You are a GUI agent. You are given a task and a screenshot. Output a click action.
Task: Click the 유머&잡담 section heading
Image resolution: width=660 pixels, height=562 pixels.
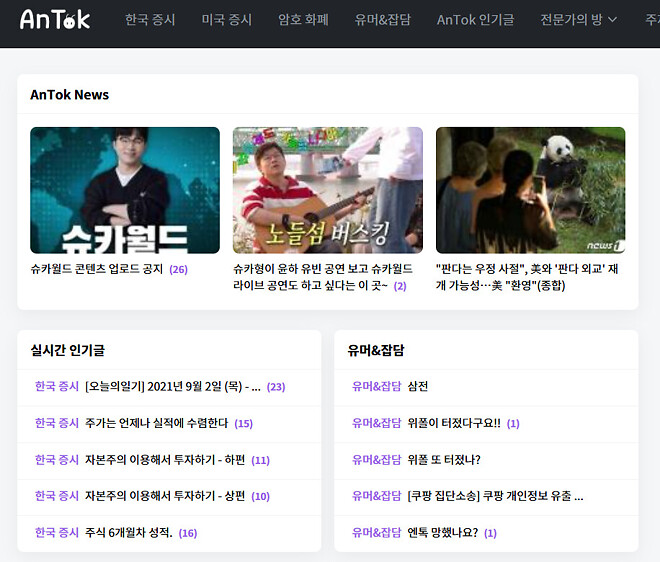(376, 350)
